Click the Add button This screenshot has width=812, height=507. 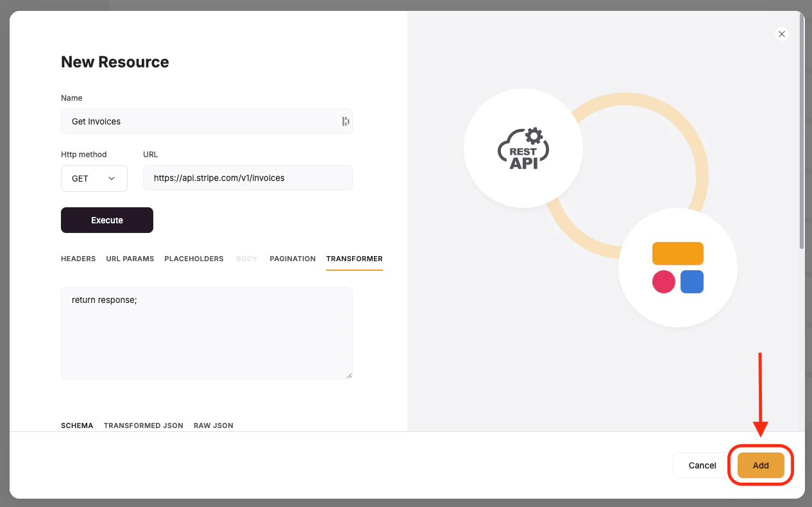(x=761, y=465)
